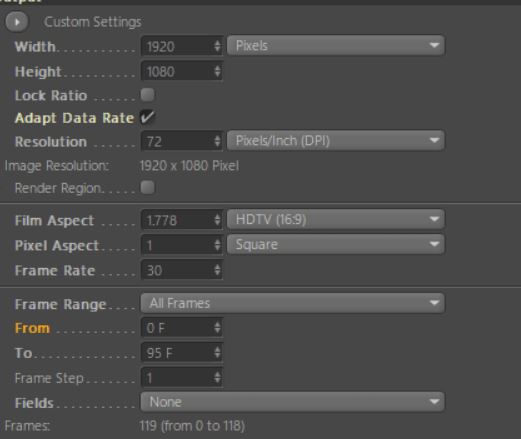The width and height of the screenshot is (521, 439).
Task: Click the Custom Settings label
Action: [93, 22]
